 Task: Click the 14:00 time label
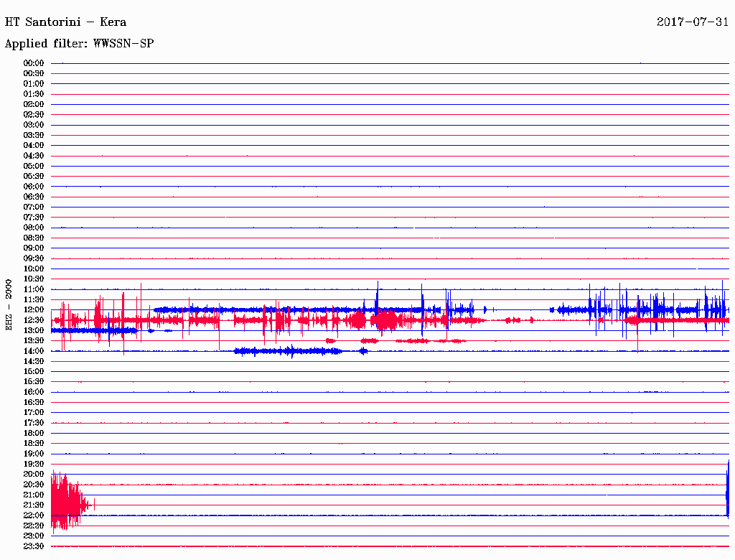tap(34, 351)
